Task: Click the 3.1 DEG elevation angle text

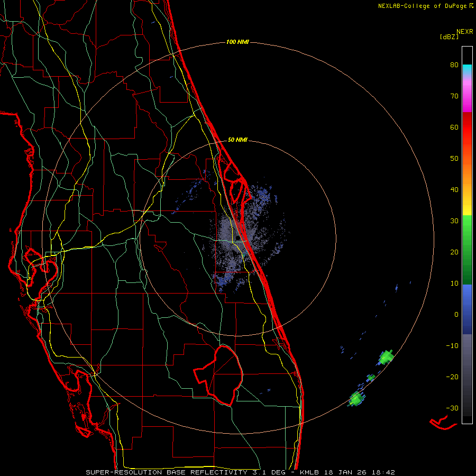Action: pyautogui.click(x=269, y=472)
